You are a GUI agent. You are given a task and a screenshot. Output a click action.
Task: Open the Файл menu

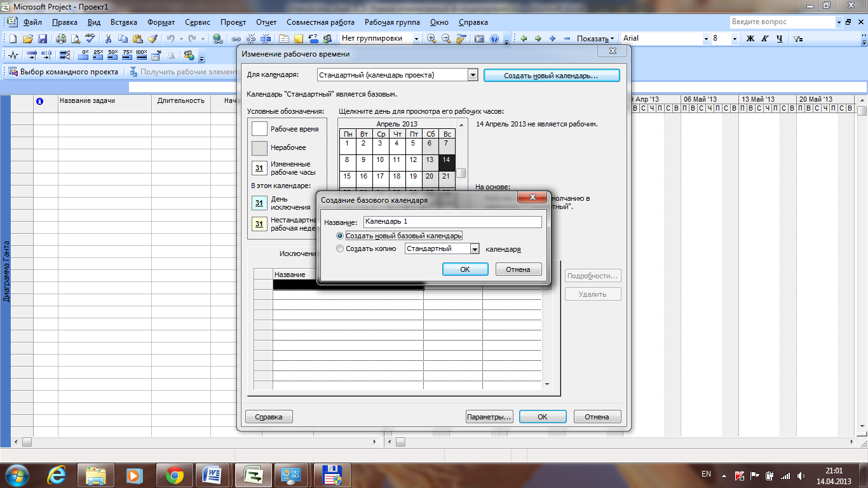coord(32,22)
